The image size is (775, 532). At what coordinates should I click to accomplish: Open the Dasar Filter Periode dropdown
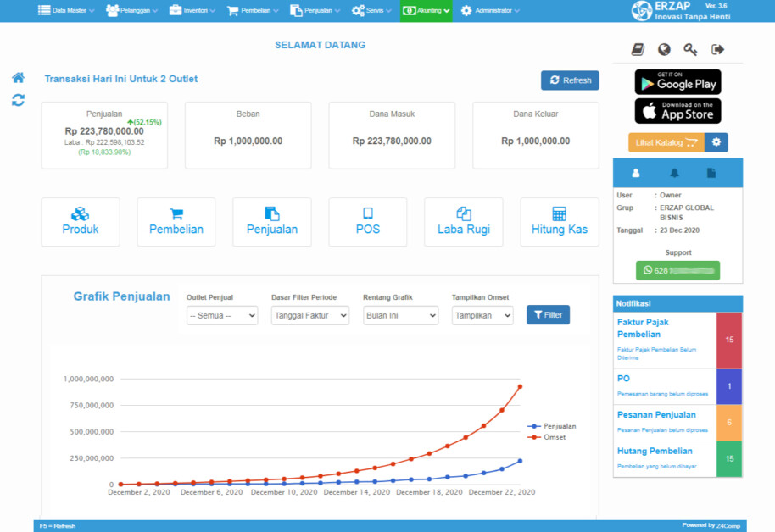[309, 315]
